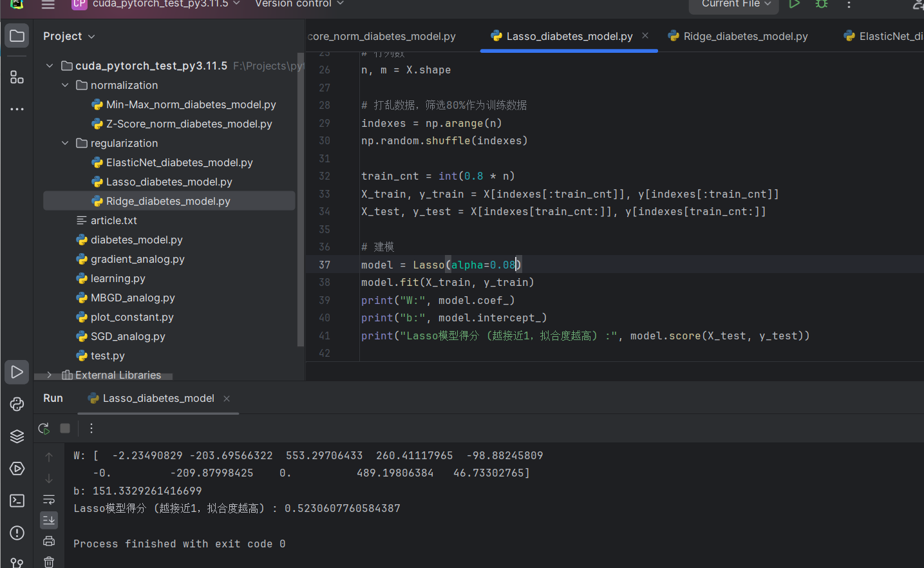Open the Services tool window icon

click(17, 469)
